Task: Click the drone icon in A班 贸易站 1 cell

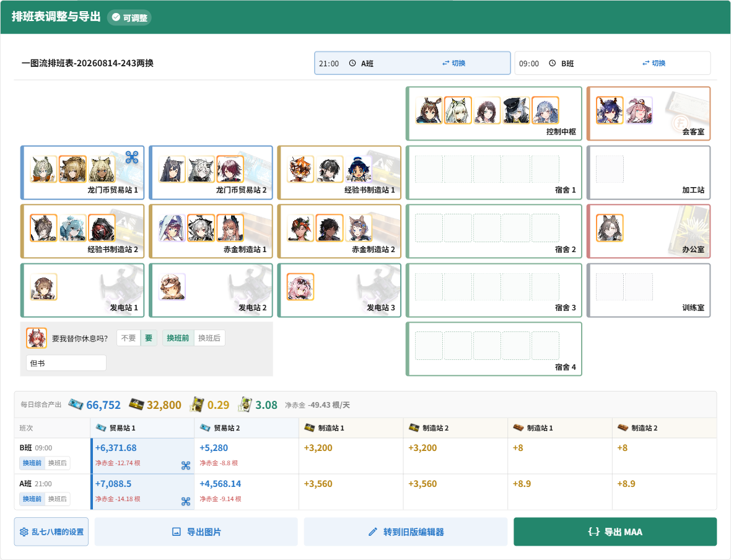Action: [186, 501]
